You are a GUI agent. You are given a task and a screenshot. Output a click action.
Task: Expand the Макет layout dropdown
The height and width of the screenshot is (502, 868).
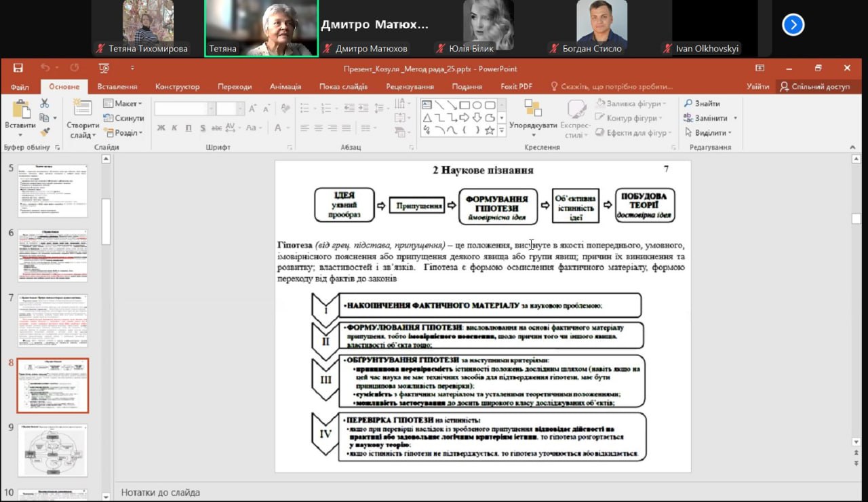(x=123, y=104)
